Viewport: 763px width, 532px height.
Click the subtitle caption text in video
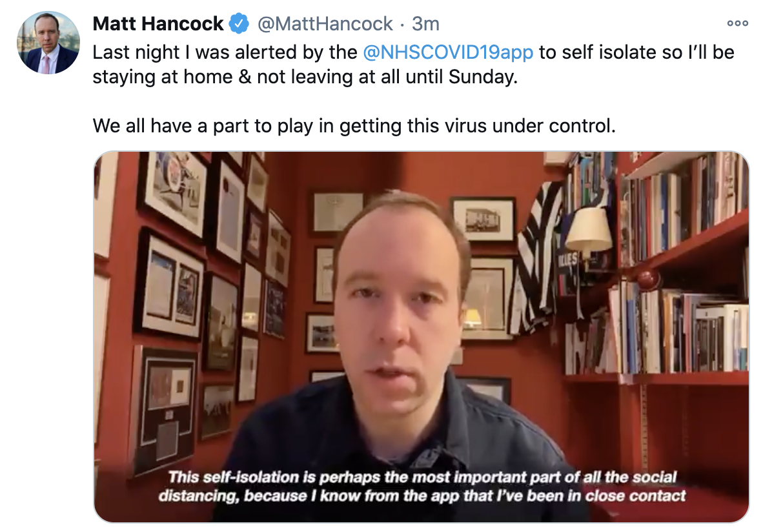pyautogui.click(x=422, y=486)
